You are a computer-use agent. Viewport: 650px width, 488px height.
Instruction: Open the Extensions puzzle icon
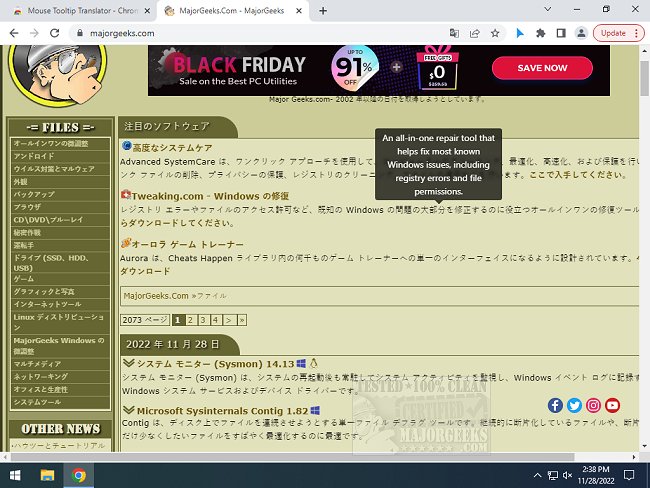(x=541, y=33)
